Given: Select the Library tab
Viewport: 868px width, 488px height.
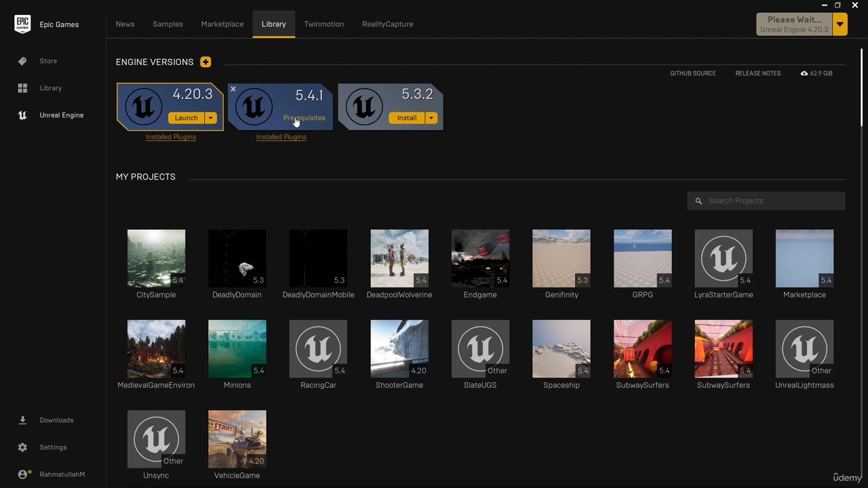Looking at the screenshot, I should (x=274, y=24).
